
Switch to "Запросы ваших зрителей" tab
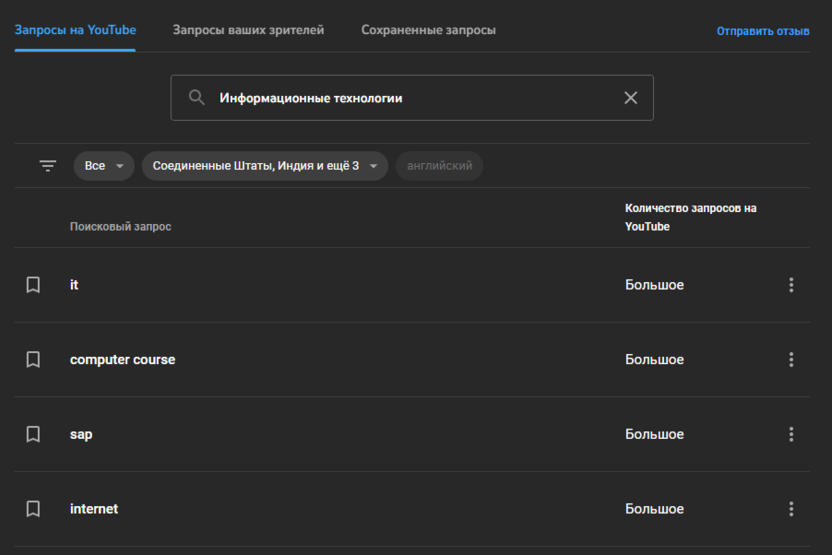tap(248, 30)
